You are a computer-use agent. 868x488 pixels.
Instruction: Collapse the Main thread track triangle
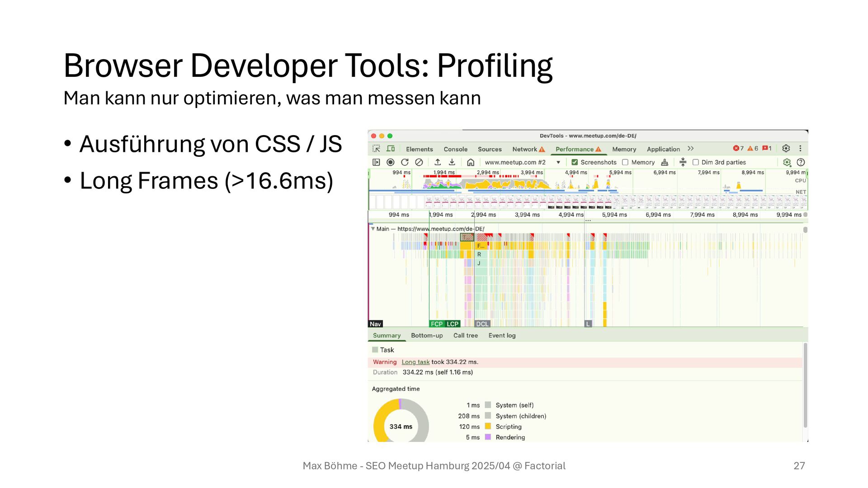(x=373, y=229)
